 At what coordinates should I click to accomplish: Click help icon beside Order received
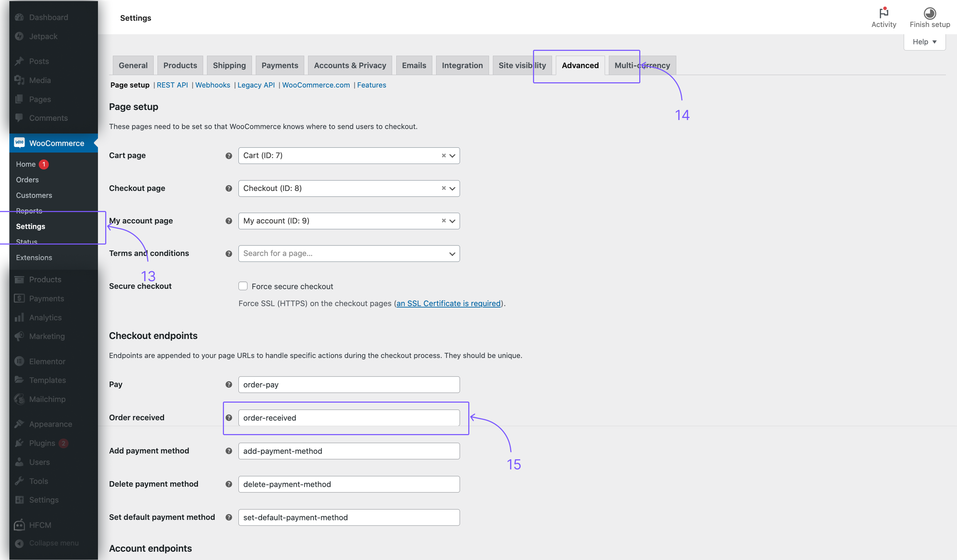(228, 418)
